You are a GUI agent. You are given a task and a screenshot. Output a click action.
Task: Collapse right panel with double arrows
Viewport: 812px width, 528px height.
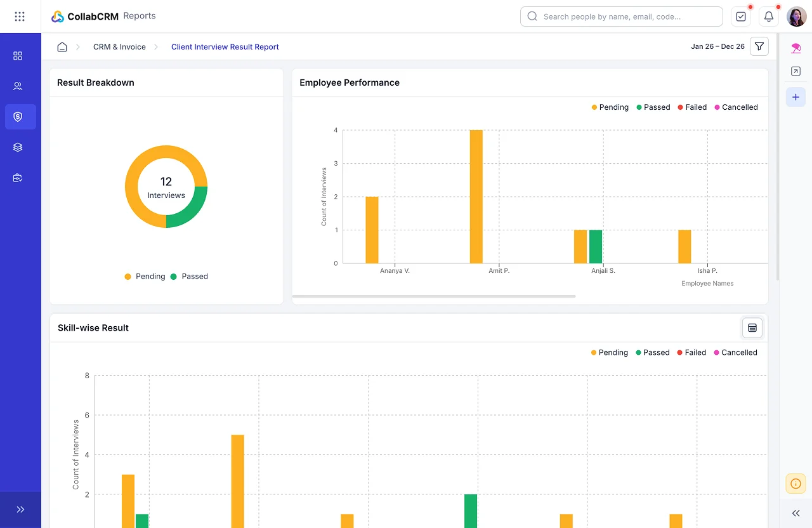(796, 513)
